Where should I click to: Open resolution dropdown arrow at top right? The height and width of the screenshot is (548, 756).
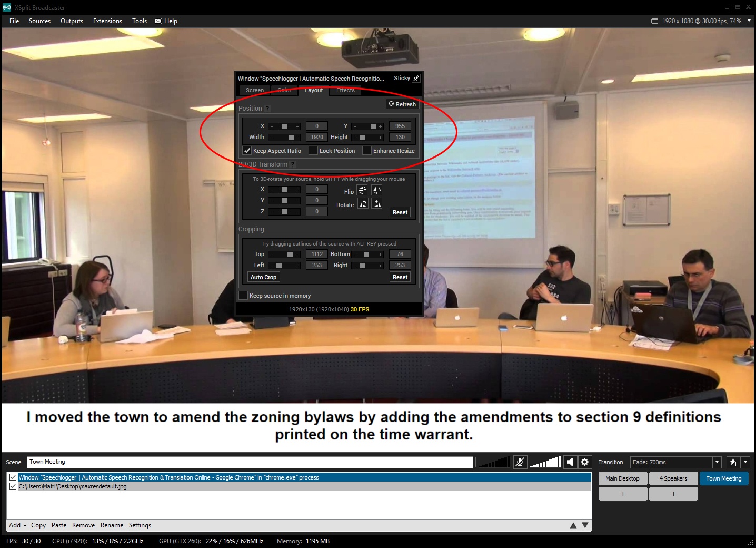(749, 21)
